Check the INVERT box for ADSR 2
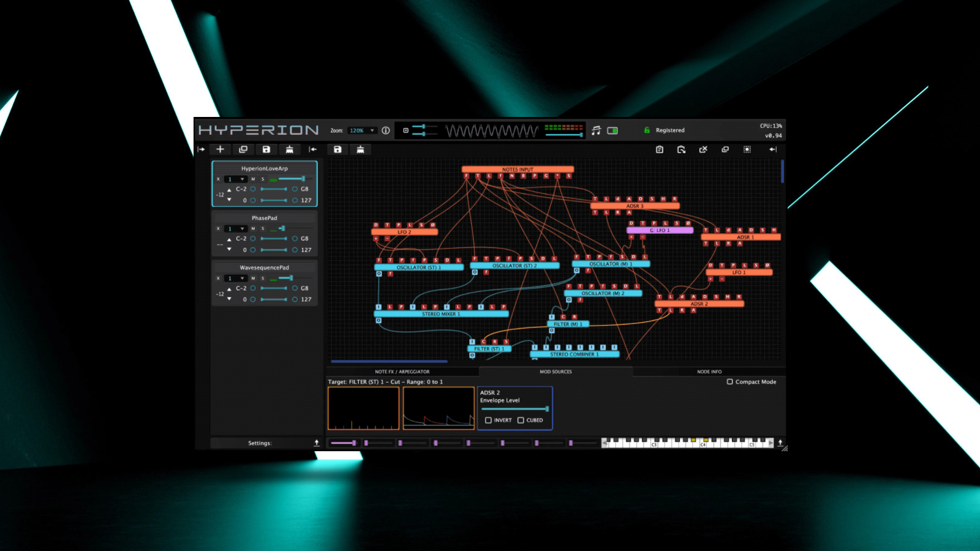980x551 pixels. (x=488, y=420)
